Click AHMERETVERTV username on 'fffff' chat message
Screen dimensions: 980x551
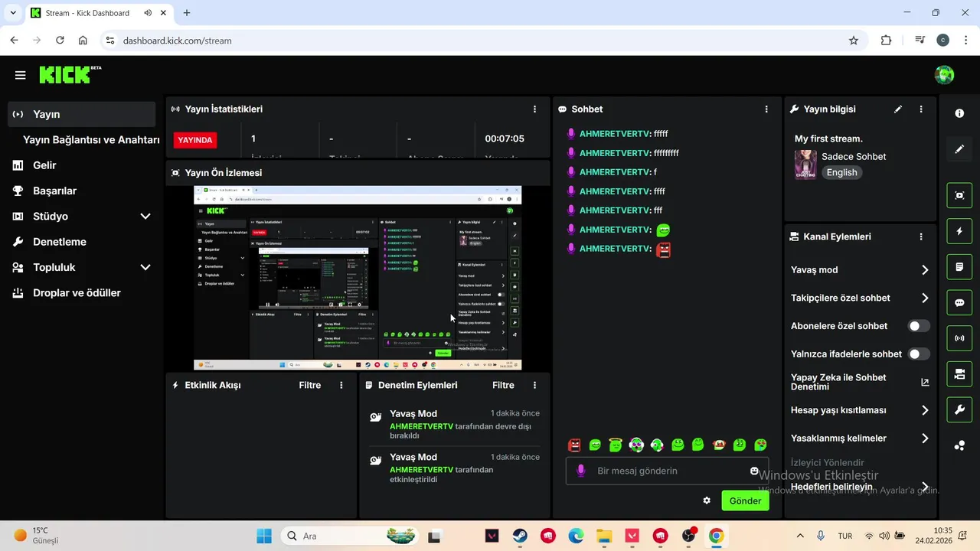tap(614, 134)
